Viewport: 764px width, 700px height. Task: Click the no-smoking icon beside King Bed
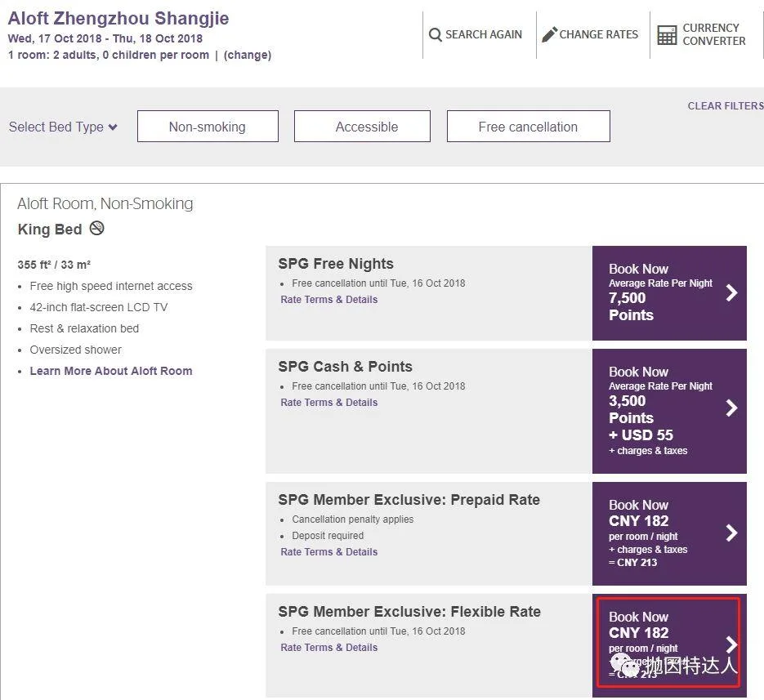pyautogui.click(x=96, y=229)
